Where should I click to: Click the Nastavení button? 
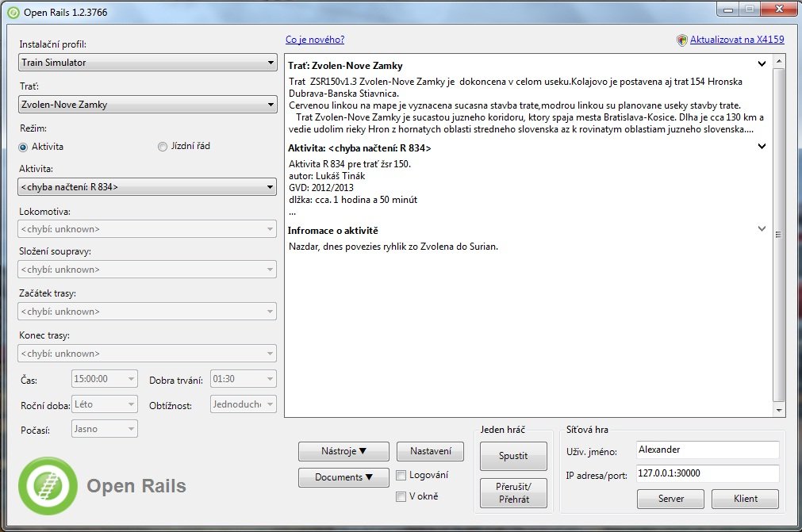(x=431, y=451)
